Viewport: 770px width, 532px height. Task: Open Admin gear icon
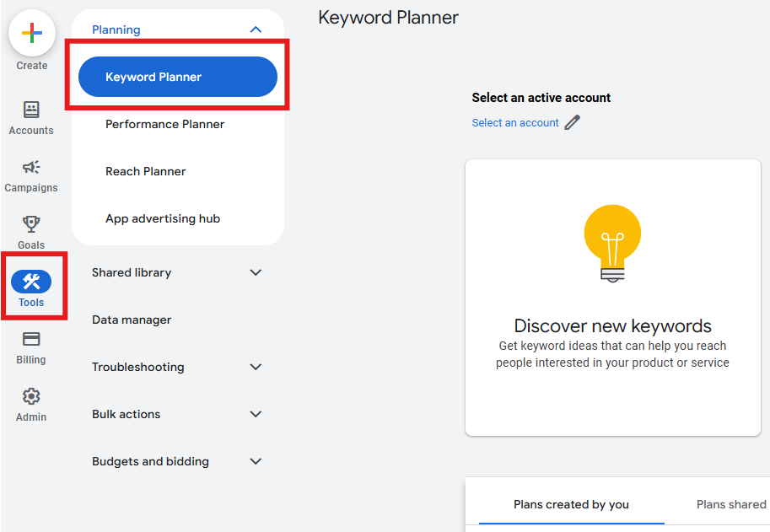click(31, 396)
